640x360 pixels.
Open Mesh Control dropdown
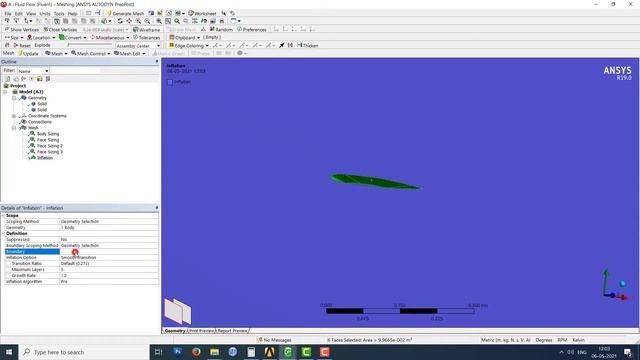90,53
